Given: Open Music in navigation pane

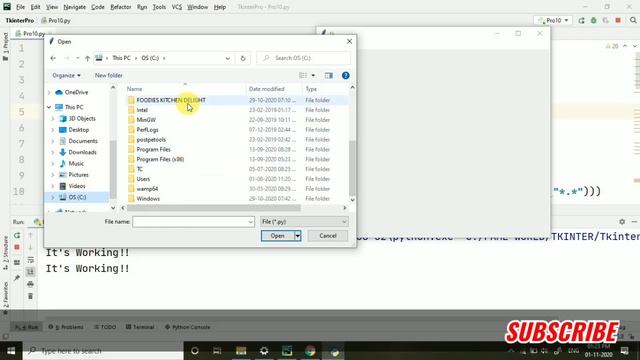Looking at the screenshot, I should (76, 163).
